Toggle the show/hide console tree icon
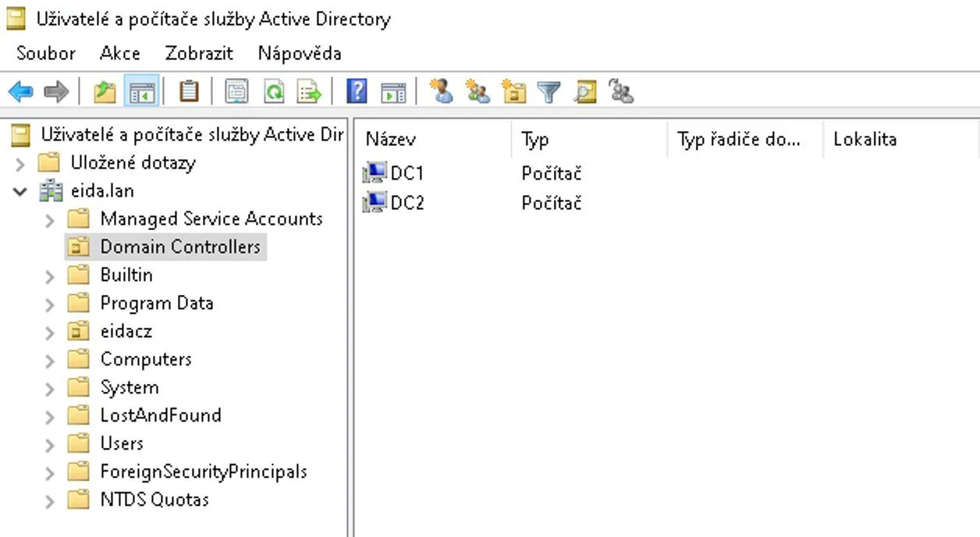 [141, 92]
